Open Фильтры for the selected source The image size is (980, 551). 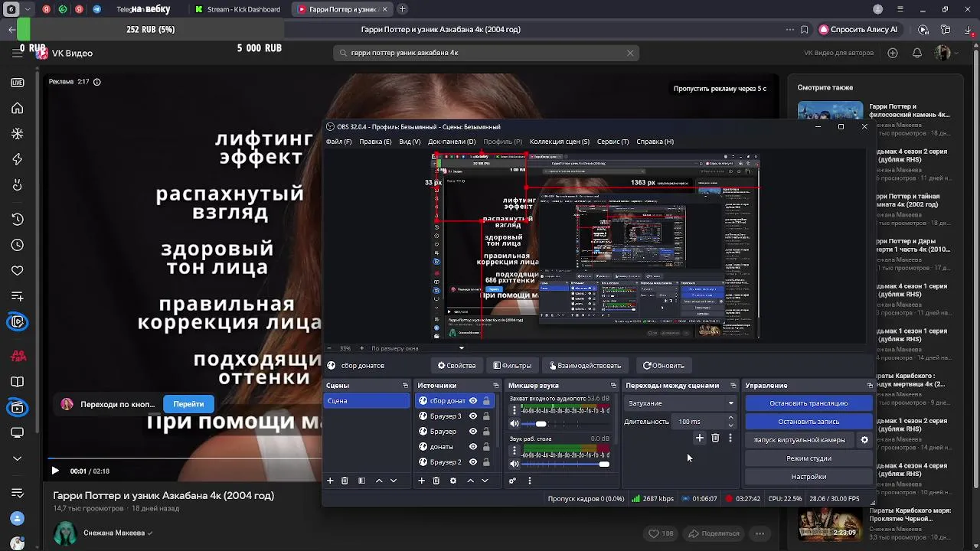coord(512,366)
